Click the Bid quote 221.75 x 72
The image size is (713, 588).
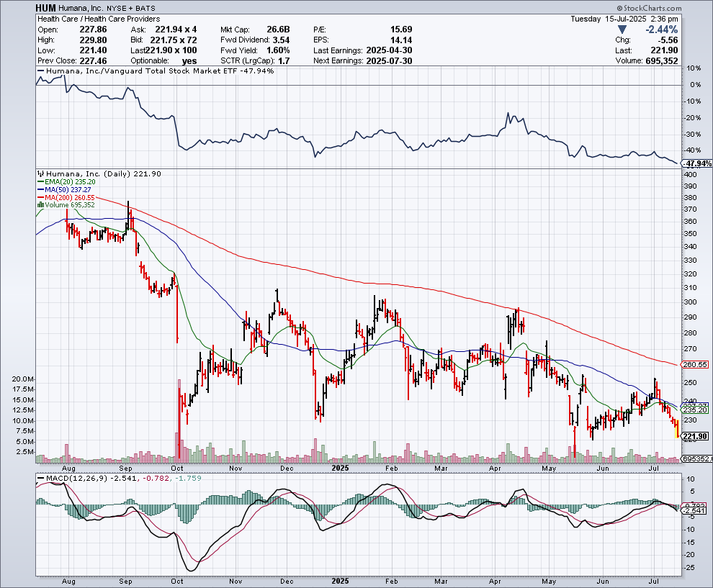click(174, 40)
